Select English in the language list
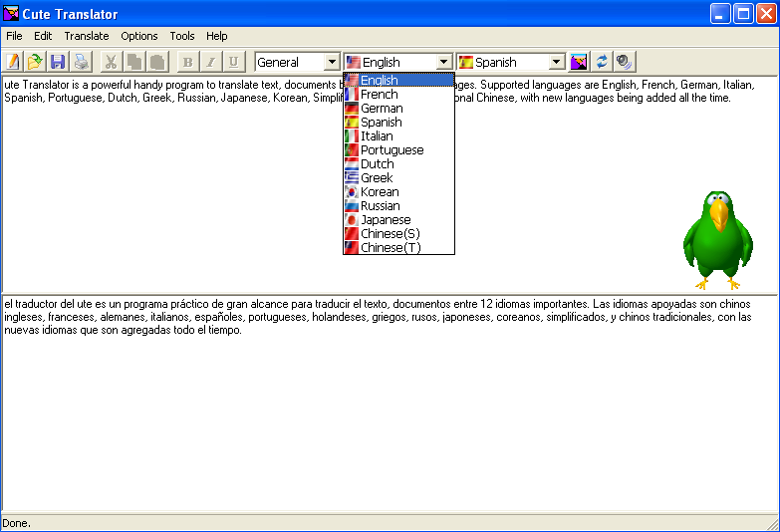The width and height of the screenshot is (780, 532). point(398,80)
